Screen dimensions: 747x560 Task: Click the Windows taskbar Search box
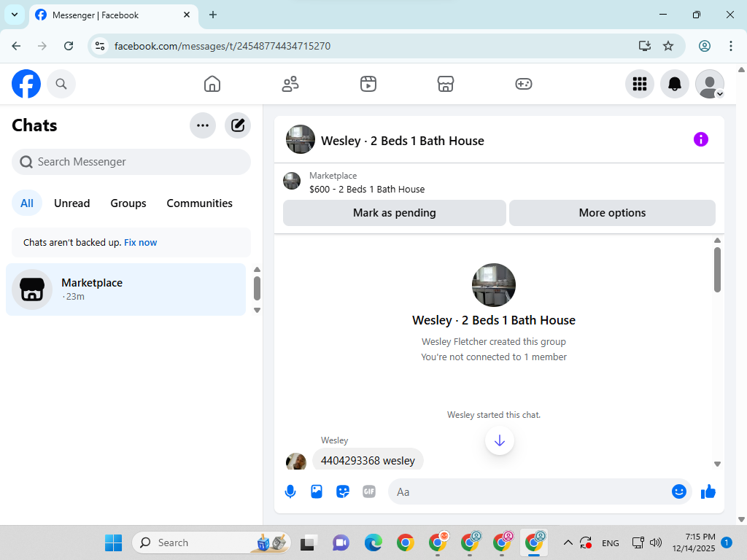[x=211, y=542]
